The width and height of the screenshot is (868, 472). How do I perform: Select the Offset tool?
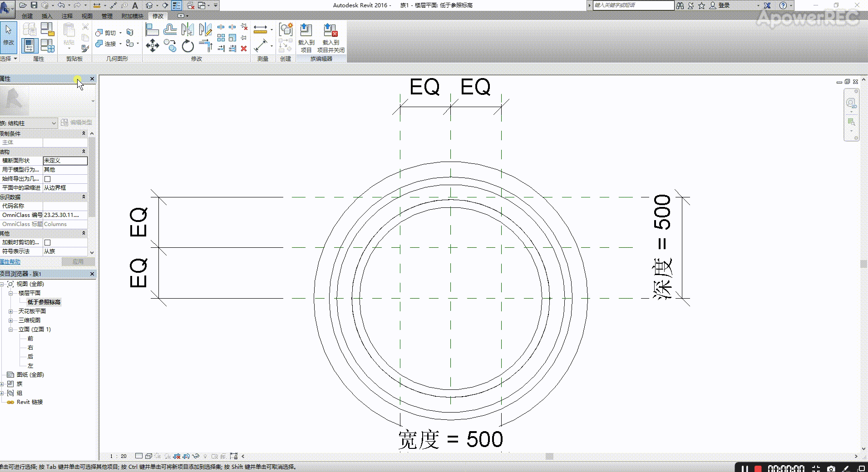click(170, 29)
